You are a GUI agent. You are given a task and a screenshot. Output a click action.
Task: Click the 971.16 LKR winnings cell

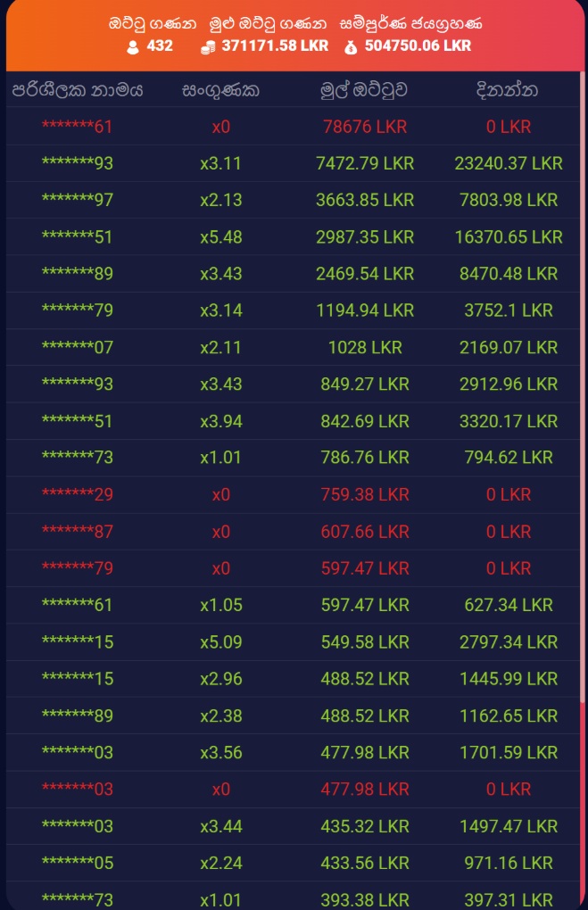click(509, 863)
